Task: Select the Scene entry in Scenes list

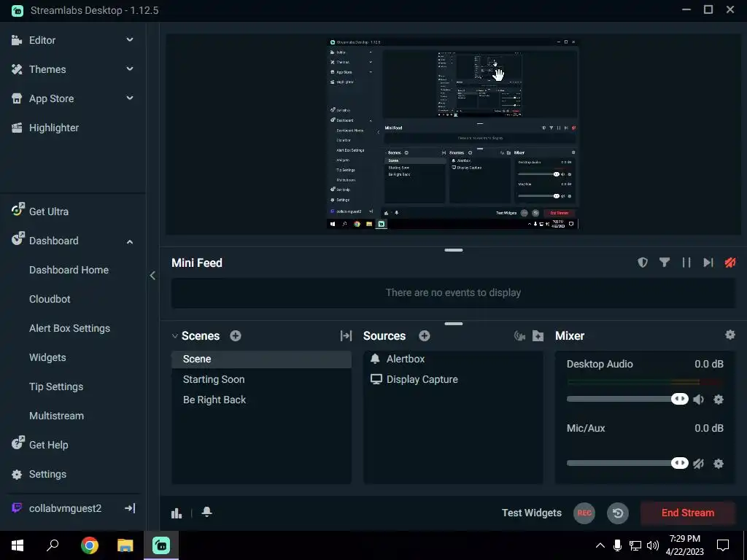Action: click(262, 359)
